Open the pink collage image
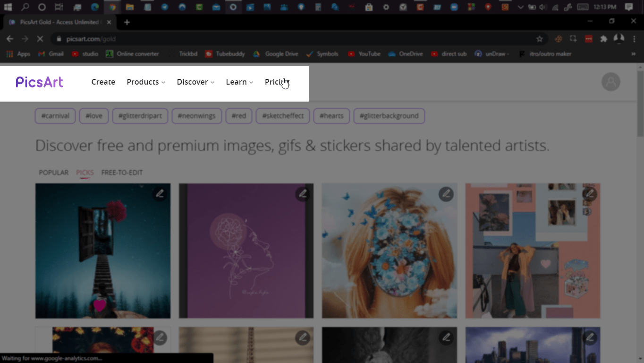The image size is (644, 363). coord(533,251)
